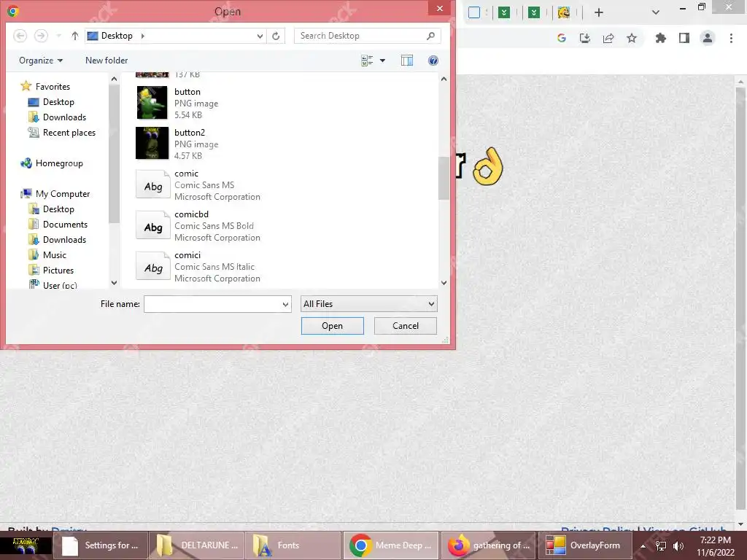Click the share page icon in Chrome
Viewport: 747px width, 560px height.
[x=608, y=38]
